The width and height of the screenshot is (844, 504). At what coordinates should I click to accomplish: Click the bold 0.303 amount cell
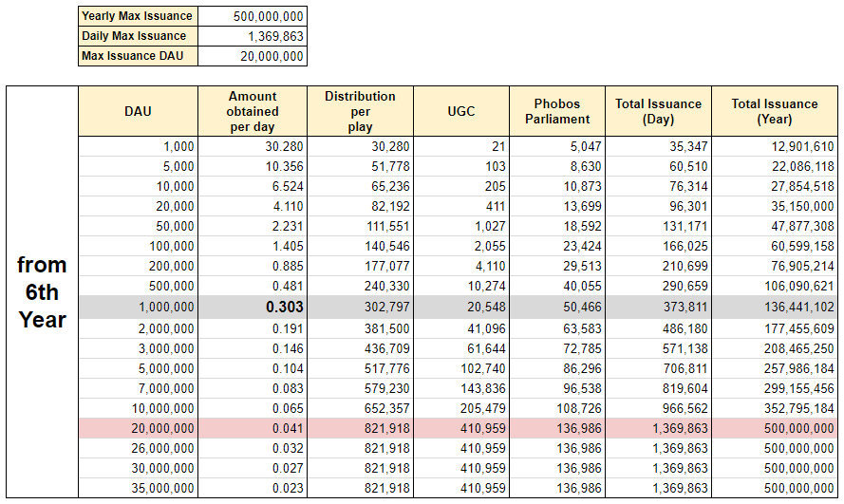[253, 308]
